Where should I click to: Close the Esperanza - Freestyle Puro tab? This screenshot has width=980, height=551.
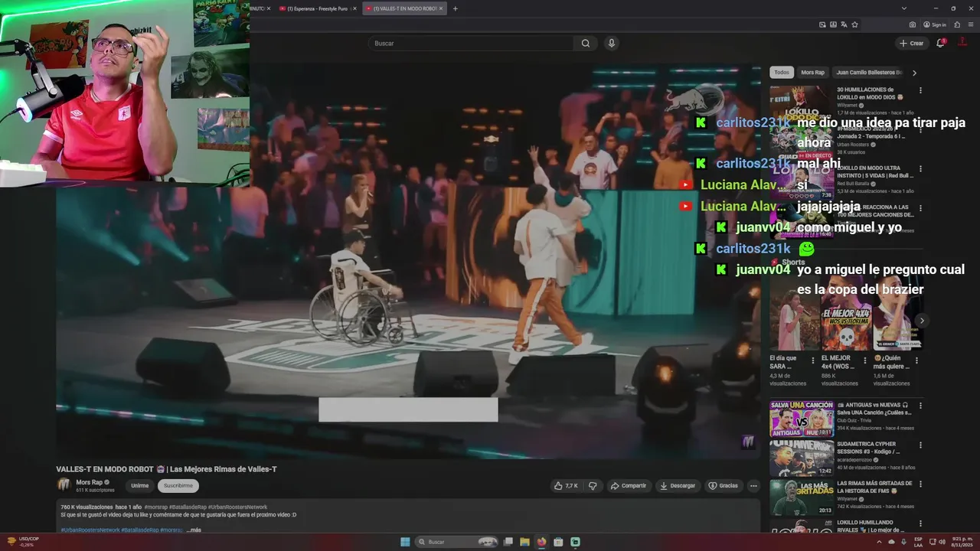(354, 8)
